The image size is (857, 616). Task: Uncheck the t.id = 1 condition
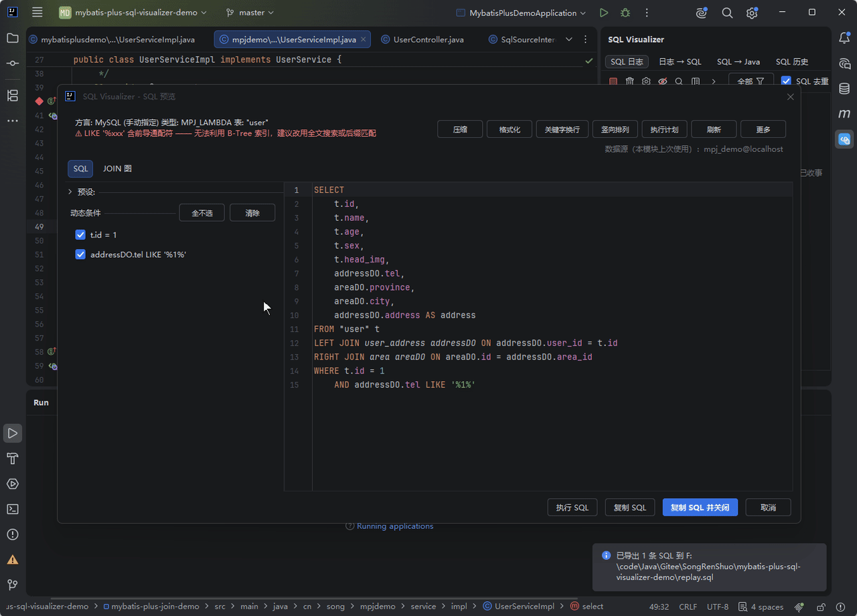point(80,235)
